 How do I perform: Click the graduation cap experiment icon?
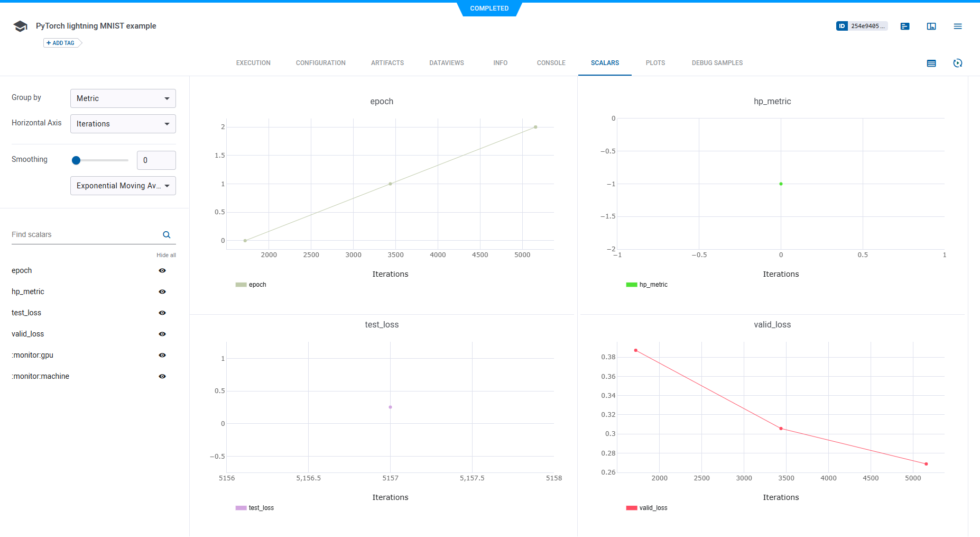20,26
